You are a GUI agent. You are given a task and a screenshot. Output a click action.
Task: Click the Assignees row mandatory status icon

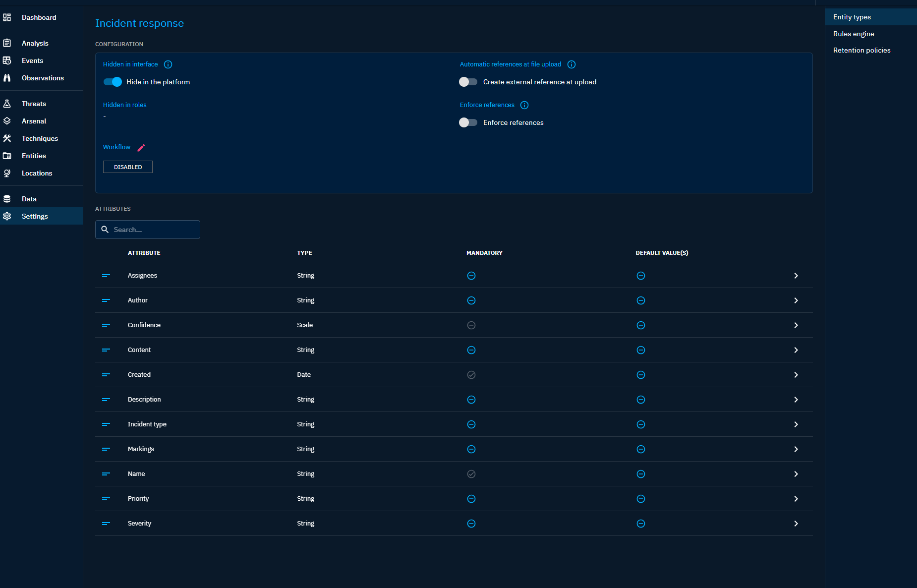[471, 276]
